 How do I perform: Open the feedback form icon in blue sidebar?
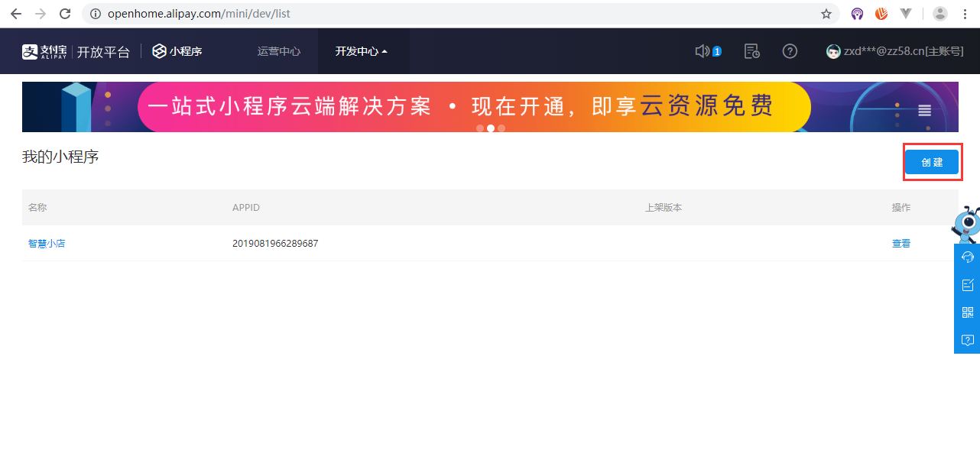point(967,285)
